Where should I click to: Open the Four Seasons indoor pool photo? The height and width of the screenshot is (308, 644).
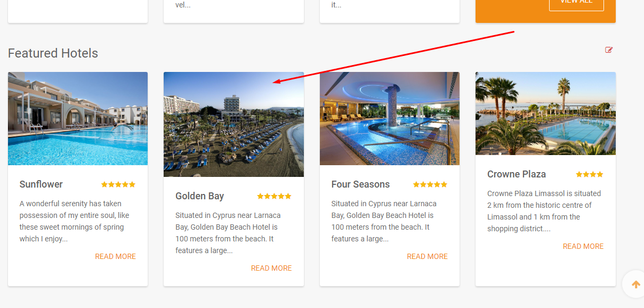390,119
